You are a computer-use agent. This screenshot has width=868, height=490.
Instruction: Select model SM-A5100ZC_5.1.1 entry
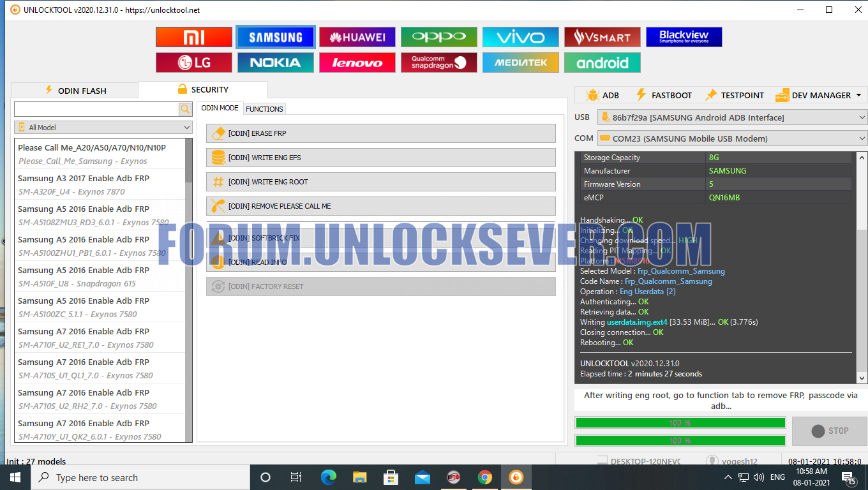click(x=100, y=307)
